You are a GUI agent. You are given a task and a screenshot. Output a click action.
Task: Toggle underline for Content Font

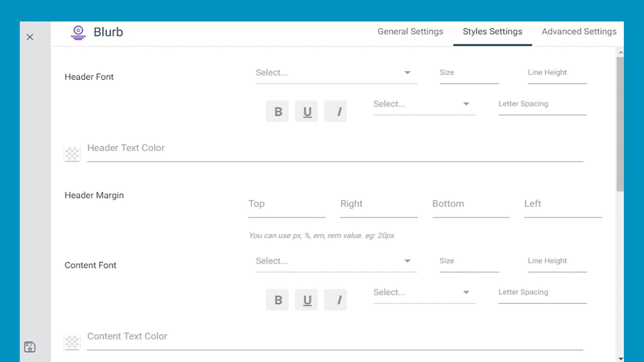point(307,300)
